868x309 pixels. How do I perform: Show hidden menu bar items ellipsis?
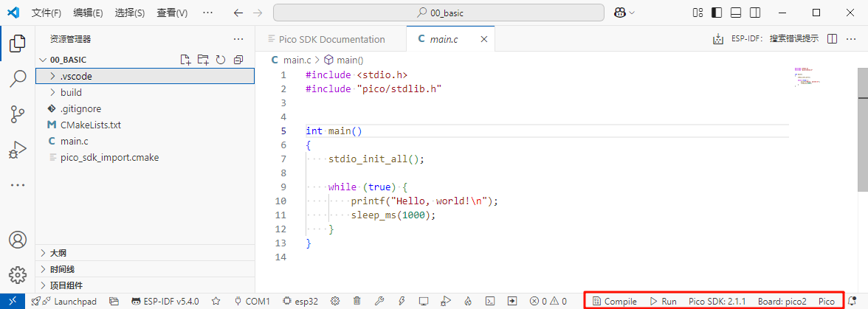pyautogui.click(x=207, y=13)
